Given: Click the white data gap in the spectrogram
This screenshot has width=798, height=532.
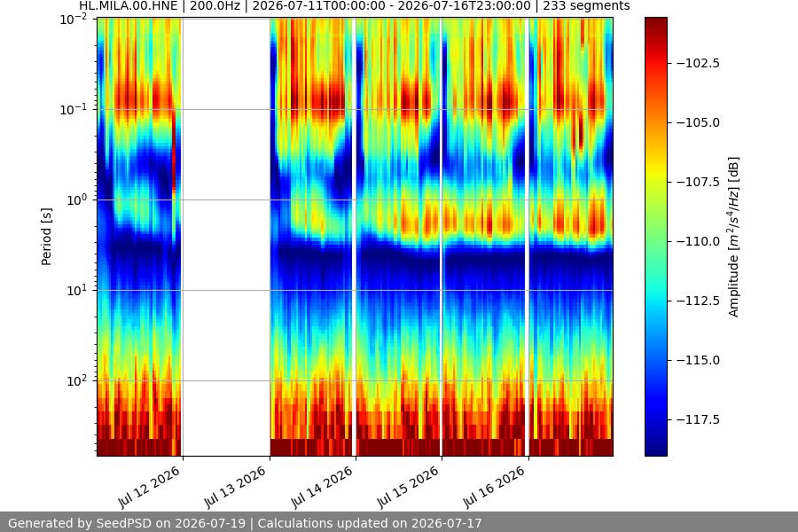Looking at the screenshot, I should (226, 237).
